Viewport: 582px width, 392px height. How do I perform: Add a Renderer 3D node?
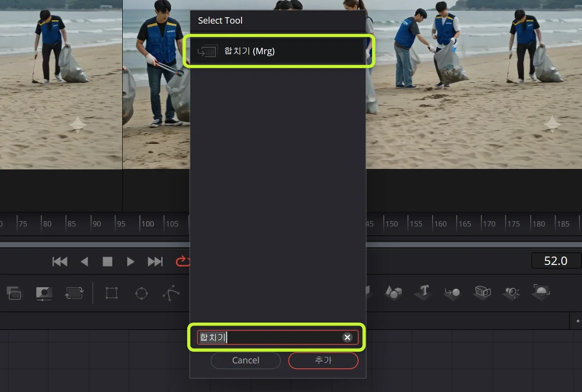[x=541, y=292]
